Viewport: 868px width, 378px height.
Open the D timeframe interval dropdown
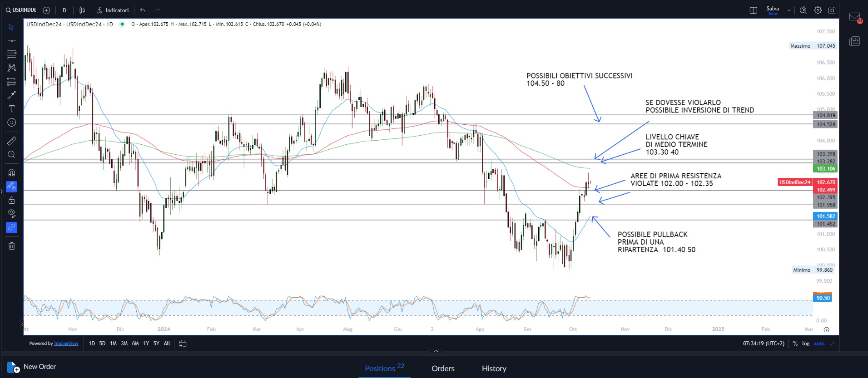(64, 10)
